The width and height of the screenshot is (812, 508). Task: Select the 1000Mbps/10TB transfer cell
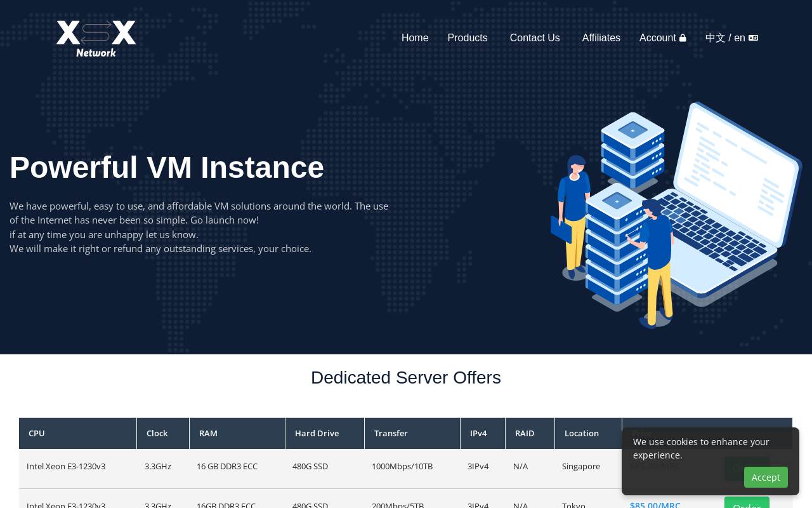coord(402,466)
